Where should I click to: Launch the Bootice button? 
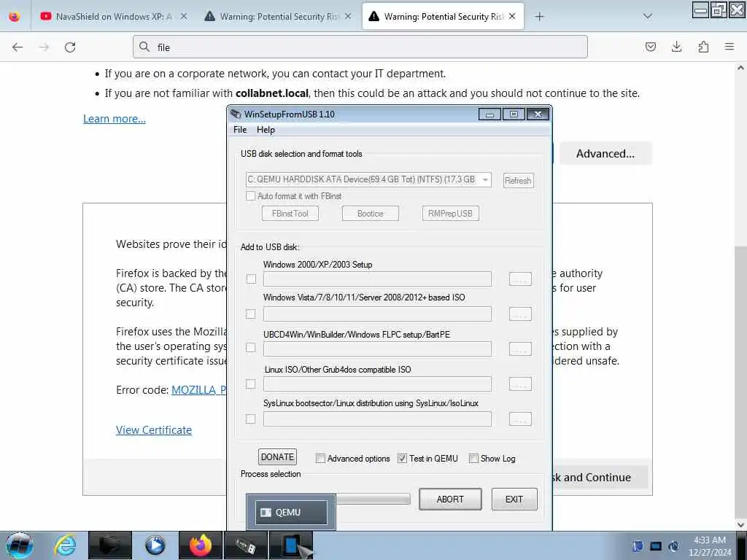tap(370, 214)
